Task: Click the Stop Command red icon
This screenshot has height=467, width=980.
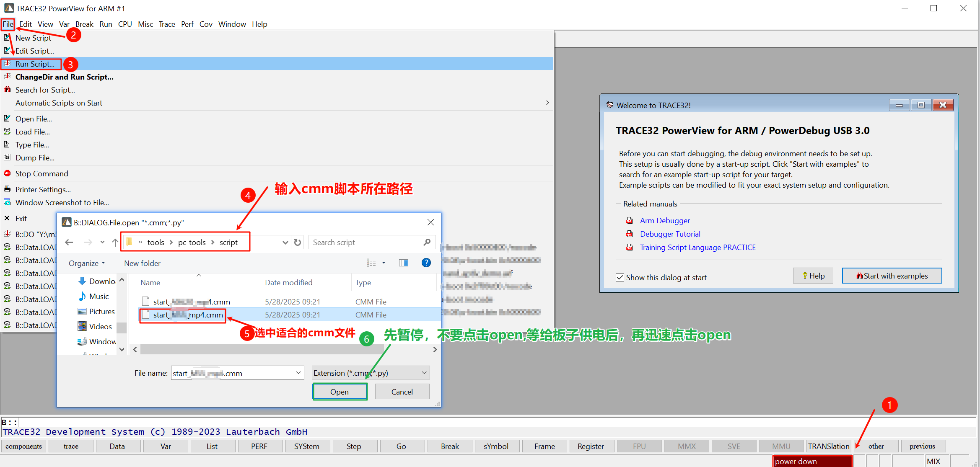Action: point(7,173)
